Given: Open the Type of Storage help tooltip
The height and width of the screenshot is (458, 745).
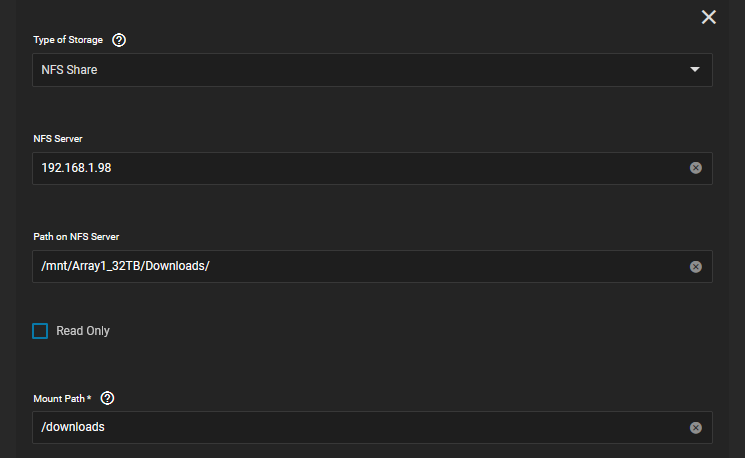Looking at the screenshot, I should [x=119, y=40].
